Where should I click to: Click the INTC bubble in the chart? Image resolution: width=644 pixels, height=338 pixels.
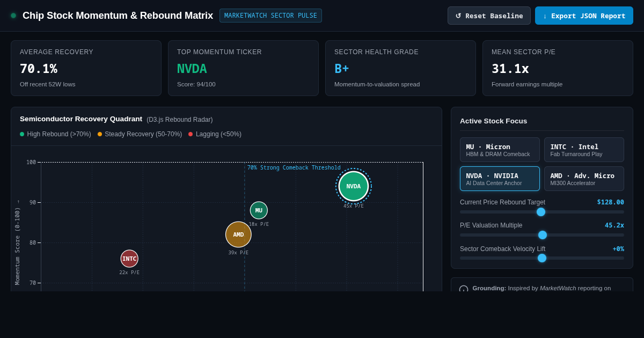coord(129,259)
